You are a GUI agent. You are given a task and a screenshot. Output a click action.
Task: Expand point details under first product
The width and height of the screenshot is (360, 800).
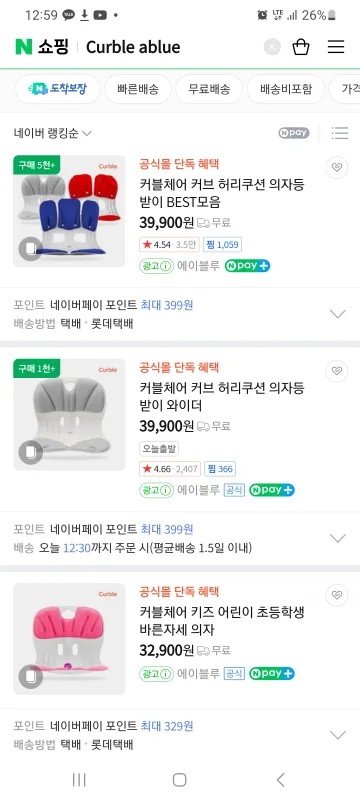(338, 314)
